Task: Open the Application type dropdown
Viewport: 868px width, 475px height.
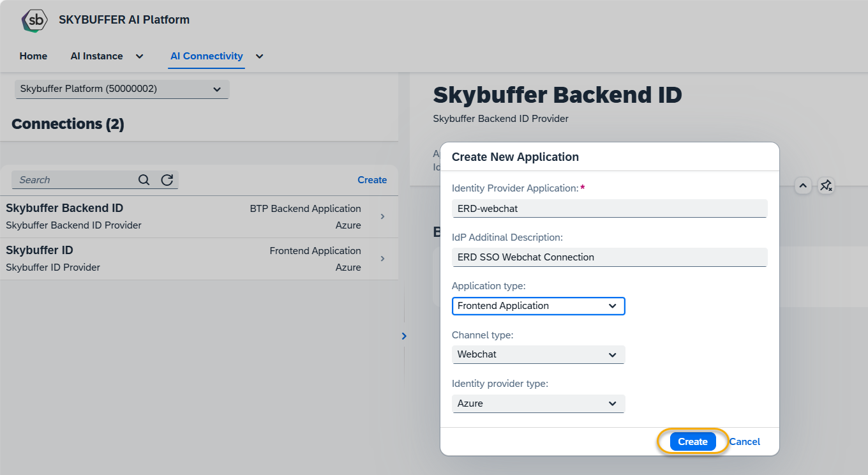Action: 538,306
